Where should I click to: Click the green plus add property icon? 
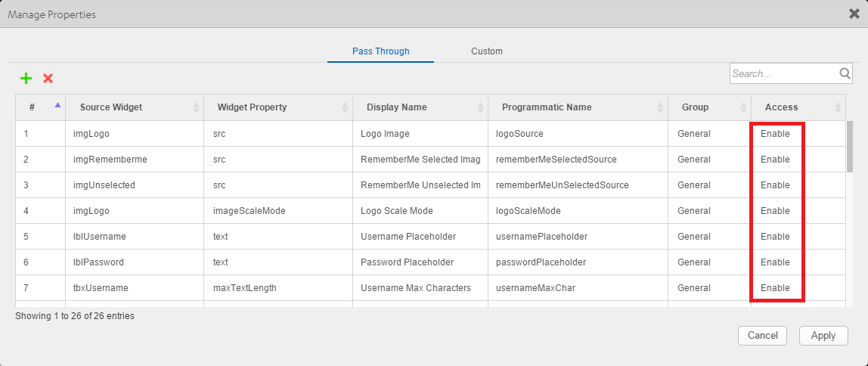click(x=26, y=78)
